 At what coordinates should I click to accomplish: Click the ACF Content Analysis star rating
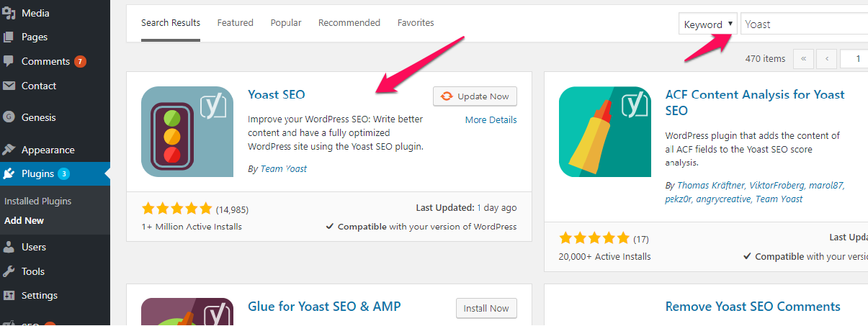[595, 238]
